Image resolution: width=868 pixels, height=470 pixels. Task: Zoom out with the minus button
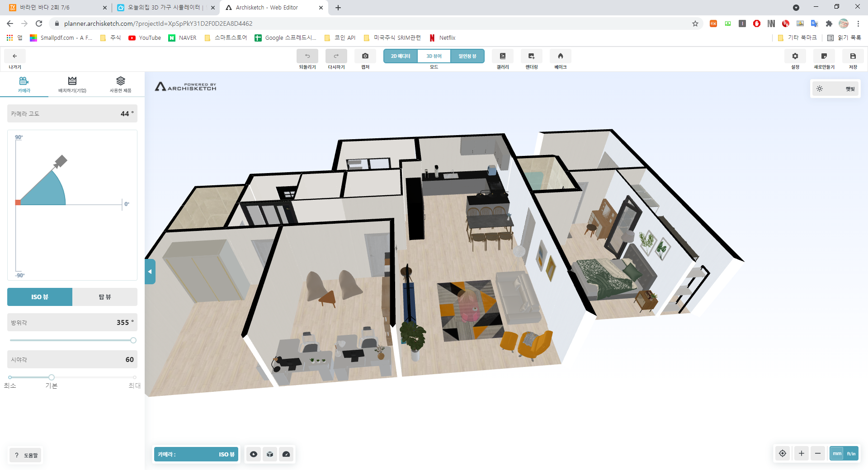click(x=818, y=453)
